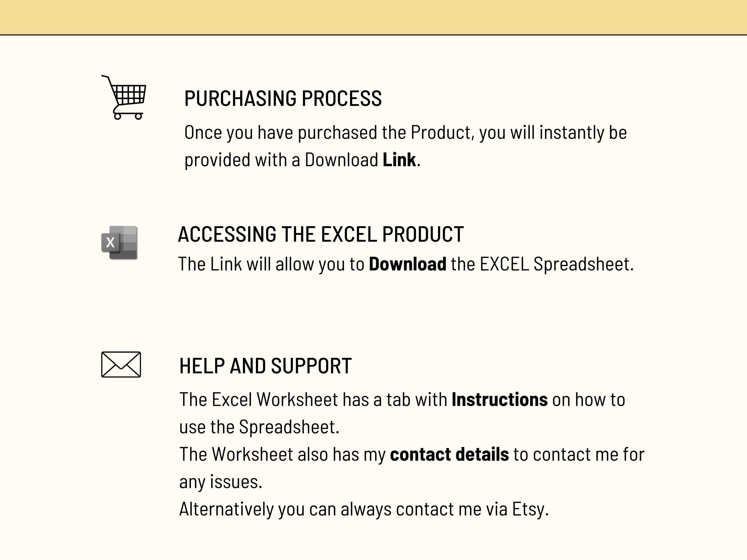Select the PURCHASING PROCESS heading
Screen dimensions: 747x560
(x=283, y=98)
